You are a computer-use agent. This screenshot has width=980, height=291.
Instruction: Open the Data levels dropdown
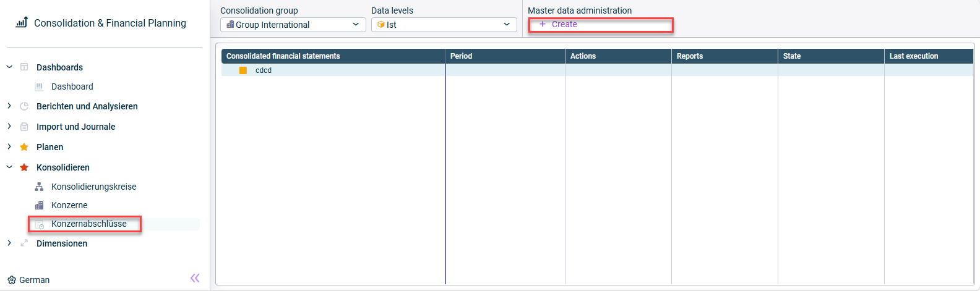(444, 25)
